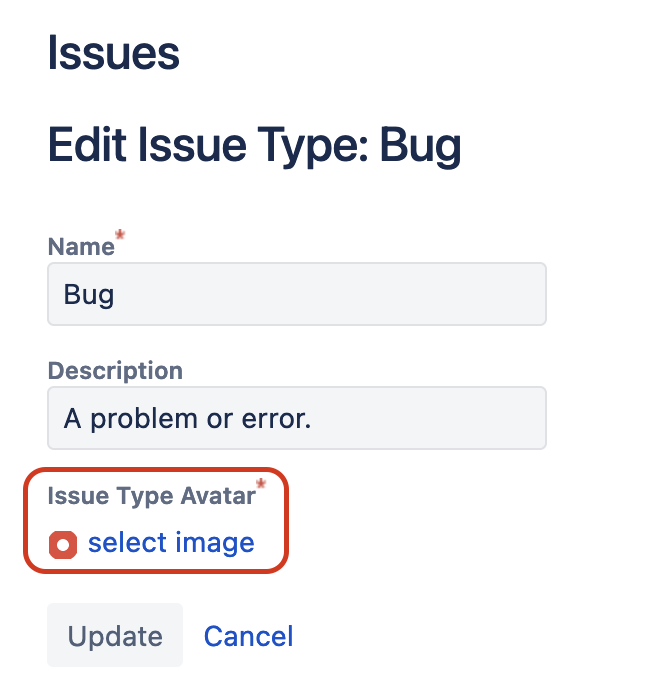Cancel editing the Bug issue type
The height and width of the screenshot is (689, 654).
[x=248, y=636]
